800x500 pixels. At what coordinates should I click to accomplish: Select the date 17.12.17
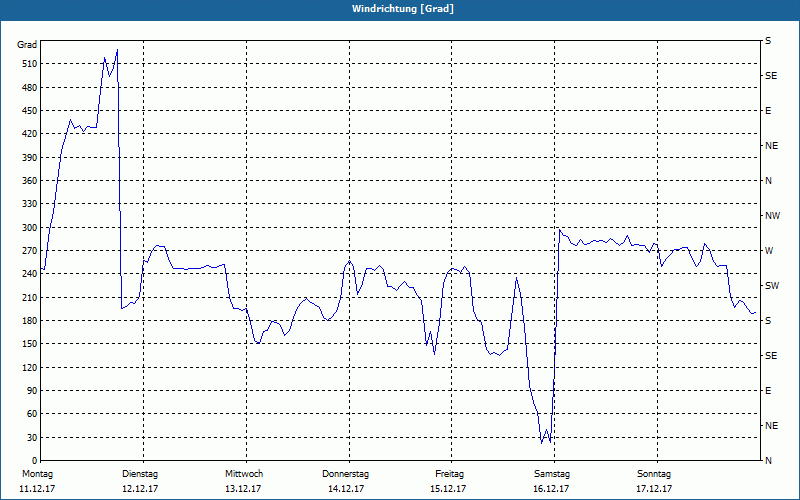click(x=654, y=489)
